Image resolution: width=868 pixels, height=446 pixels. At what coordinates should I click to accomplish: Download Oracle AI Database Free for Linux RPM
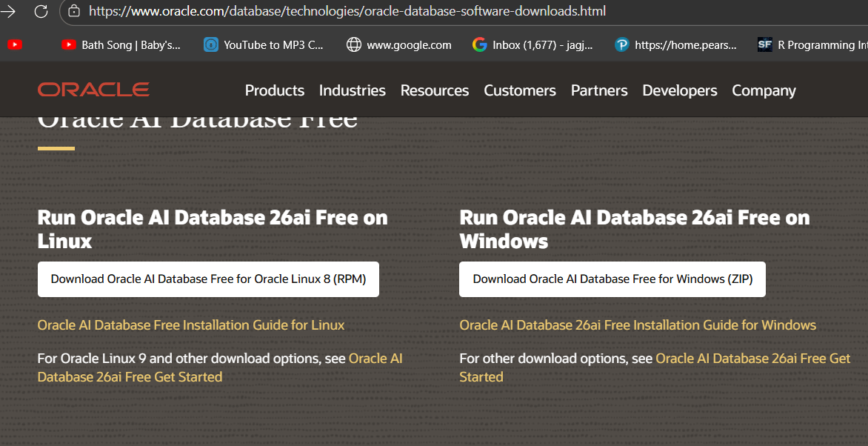[208, 279]
